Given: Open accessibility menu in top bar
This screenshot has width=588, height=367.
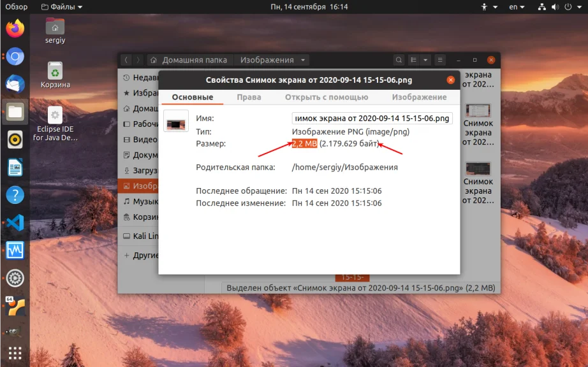Looking at the screenshot, I should pos(489,7).
